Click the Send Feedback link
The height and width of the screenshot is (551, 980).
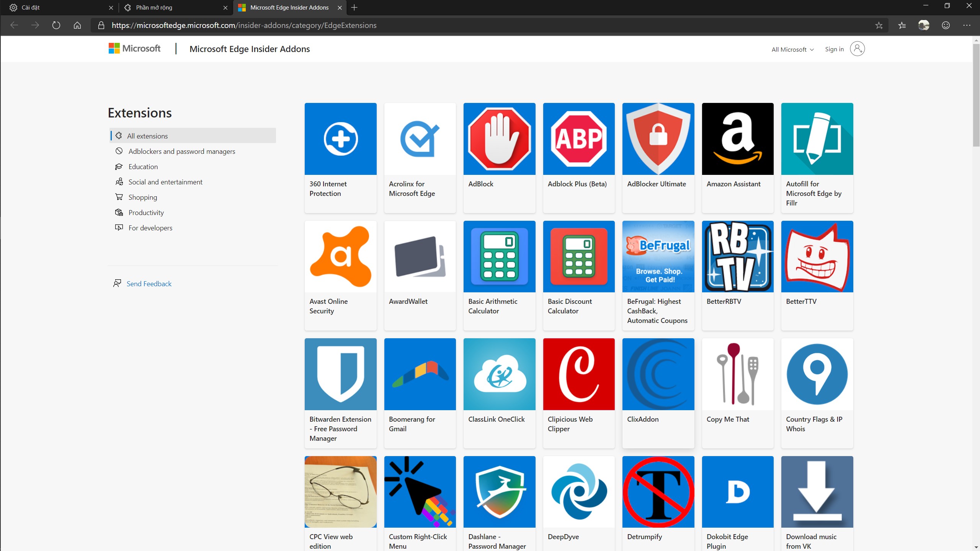point(149,284)
